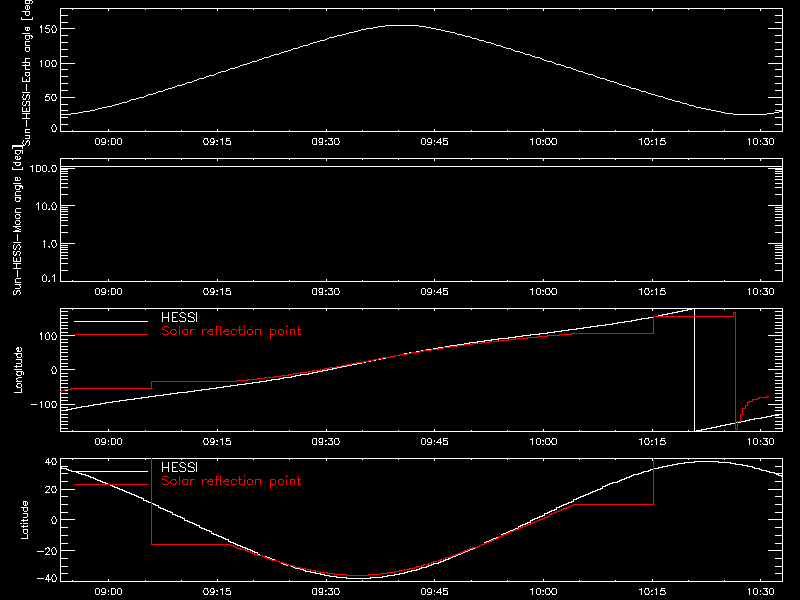Click the Sun-HESSI-Moon angle axis title
Viewport: 800px width, 600px height.
(x=17, y=220)
